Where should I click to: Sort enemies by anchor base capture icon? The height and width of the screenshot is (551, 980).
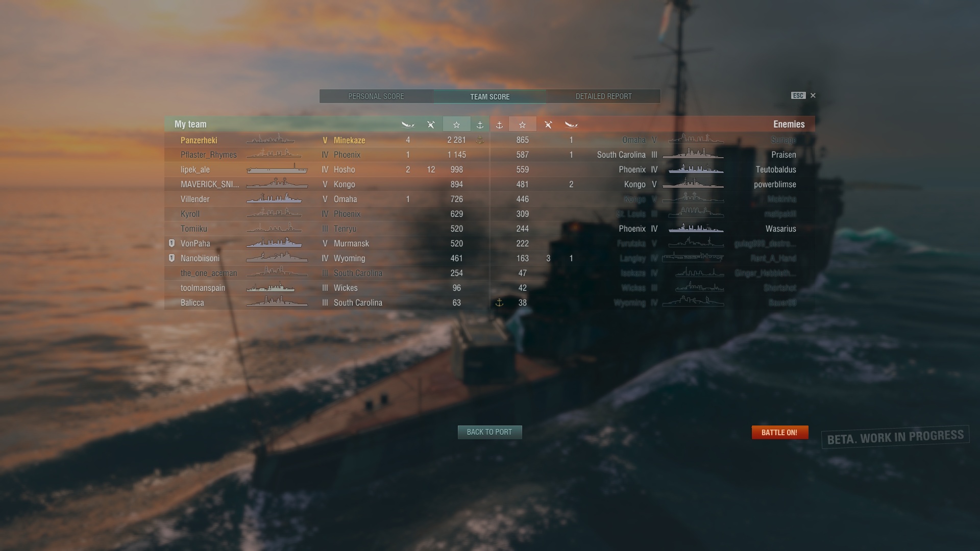click(499, 124)
